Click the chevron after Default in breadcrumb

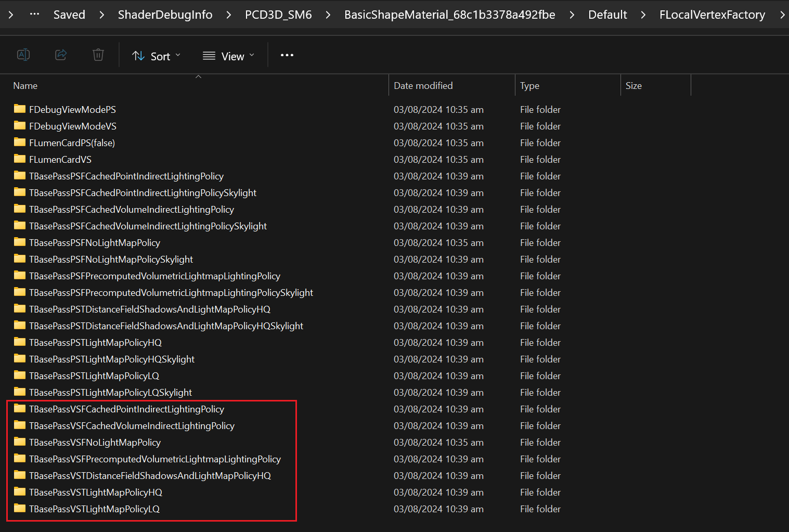click(643, 14)
